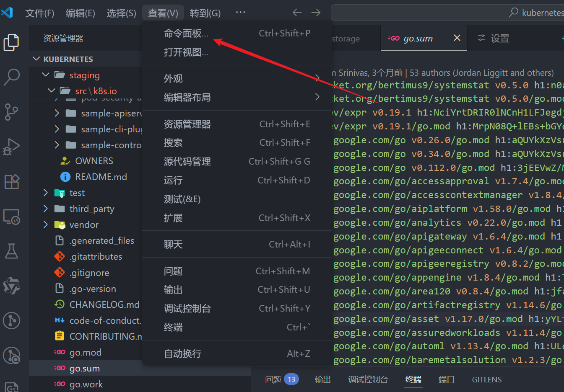This screenshot has width=564, height=392.
Task: Open Run and Debug view icon
Action: tap(11, 147)
